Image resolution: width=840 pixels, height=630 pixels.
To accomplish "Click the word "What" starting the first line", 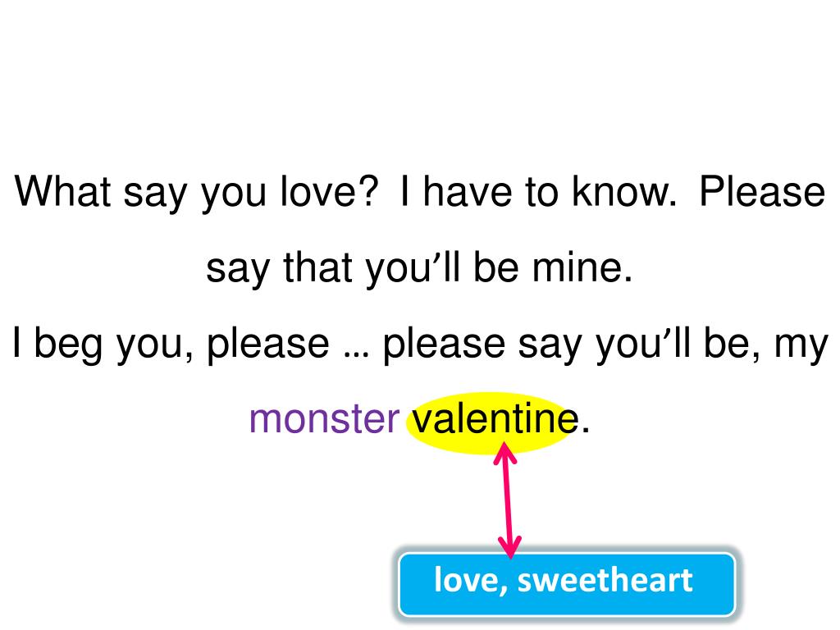I will 62,191.
